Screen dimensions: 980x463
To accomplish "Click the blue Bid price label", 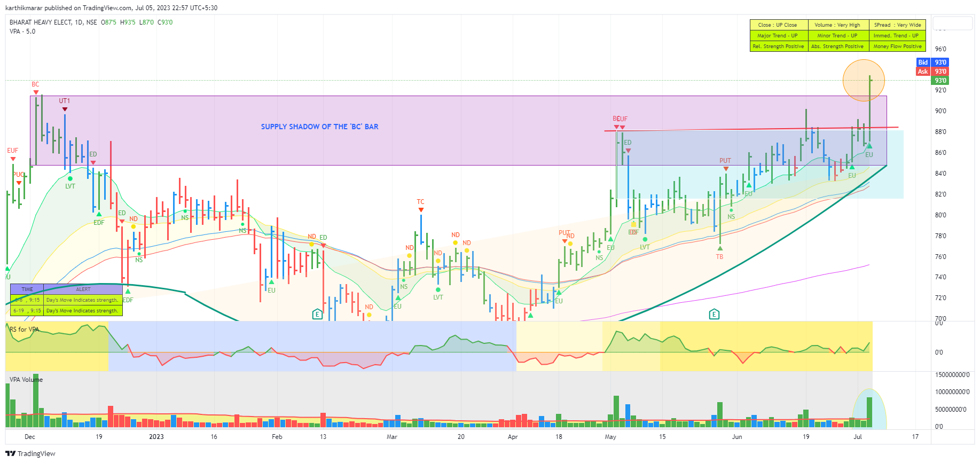I will point(932,62).
